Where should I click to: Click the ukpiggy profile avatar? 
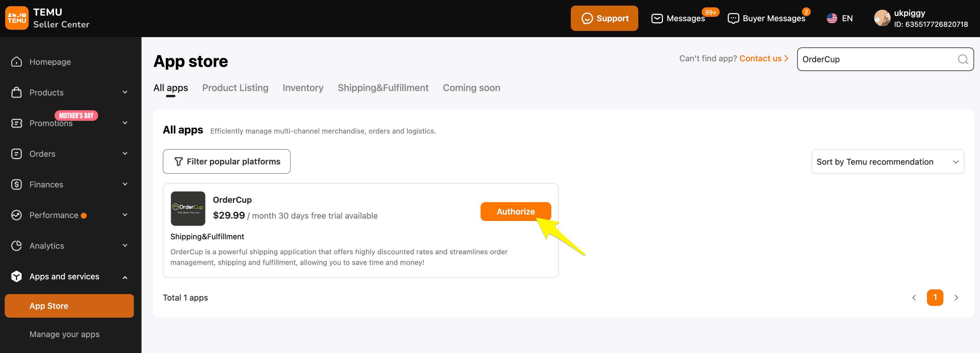click(882, 18)
